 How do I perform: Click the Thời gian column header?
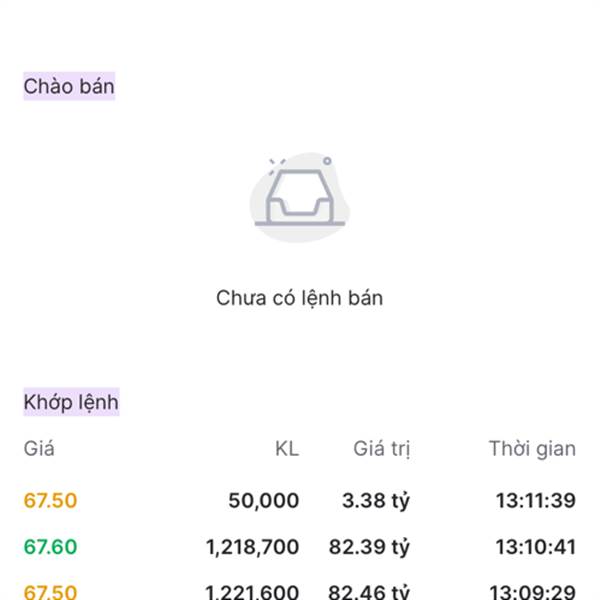(532, 448)
